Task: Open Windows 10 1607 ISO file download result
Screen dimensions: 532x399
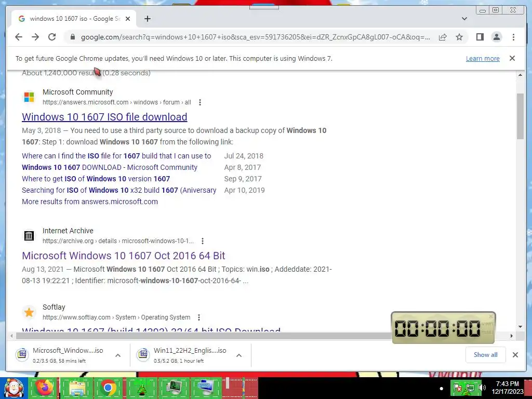Action: pyautogui.click(x=104, y=117)
